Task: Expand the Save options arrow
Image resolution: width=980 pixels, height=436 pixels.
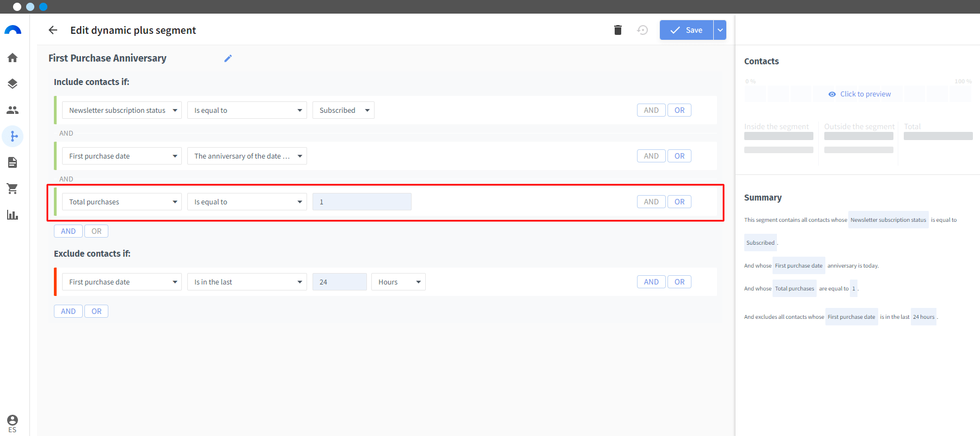Action: 720,30
